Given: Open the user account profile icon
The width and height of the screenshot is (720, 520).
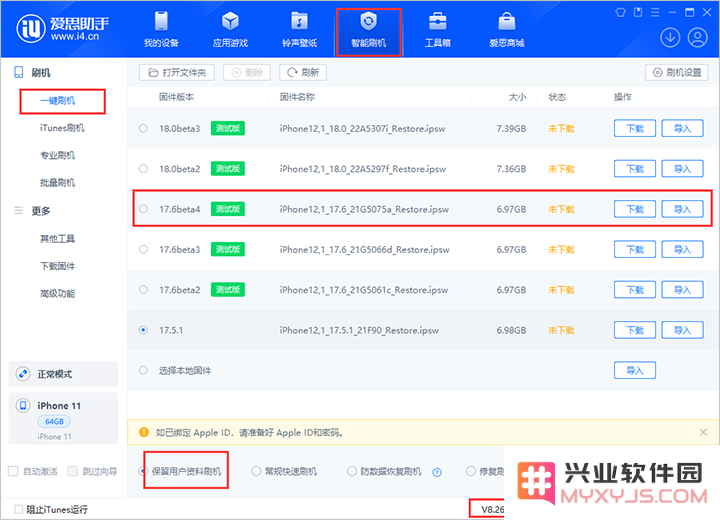Looking at the screenshot, I should 698,38.
